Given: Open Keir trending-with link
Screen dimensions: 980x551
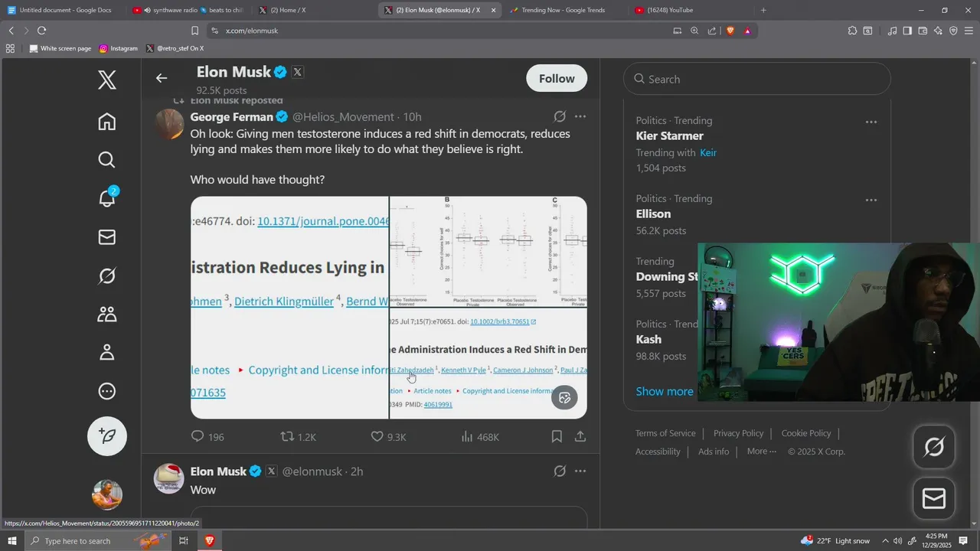Looking at the screenshot, I should pyautogui.click(x=708, y=152).
